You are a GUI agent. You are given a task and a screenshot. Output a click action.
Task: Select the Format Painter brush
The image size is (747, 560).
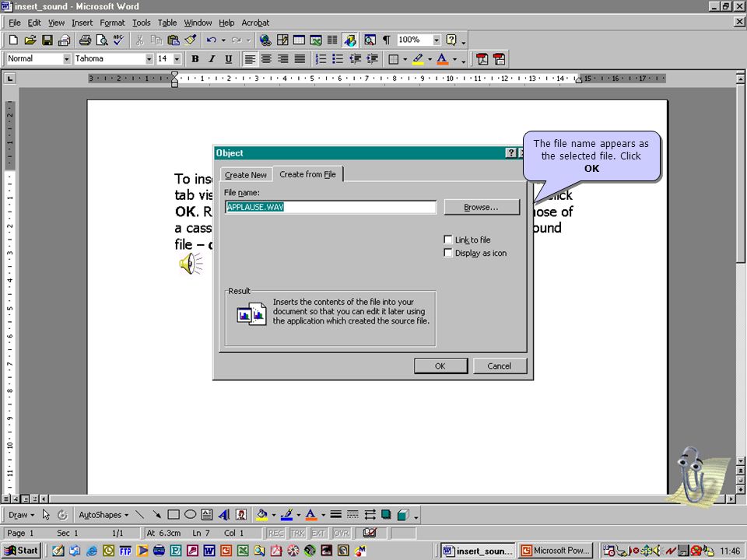pos(191,40)
